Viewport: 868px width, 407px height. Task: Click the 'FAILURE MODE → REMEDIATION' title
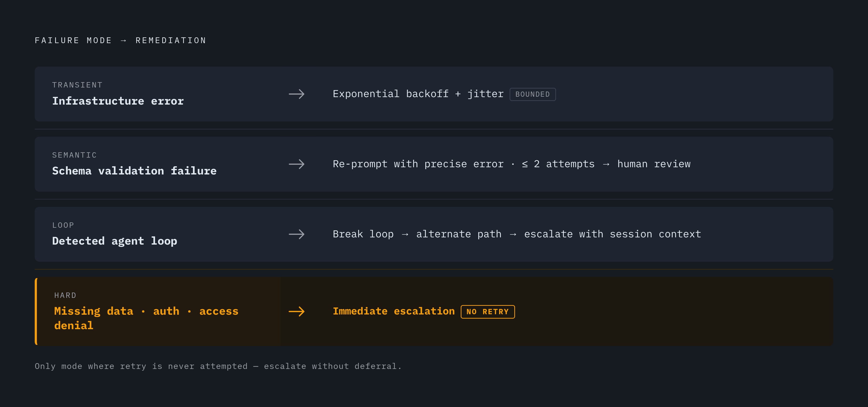click(x=120, y=40)
